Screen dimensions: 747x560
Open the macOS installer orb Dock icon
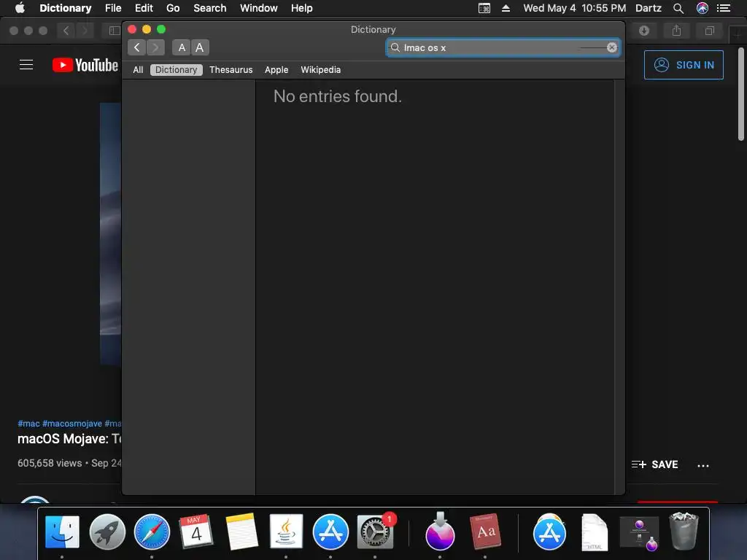pos(440,532)
